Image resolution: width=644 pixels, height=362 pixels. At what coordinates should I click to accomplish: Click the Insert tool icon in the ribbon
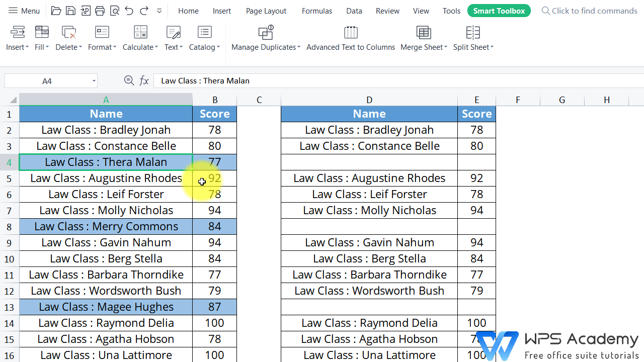[18, 33]
